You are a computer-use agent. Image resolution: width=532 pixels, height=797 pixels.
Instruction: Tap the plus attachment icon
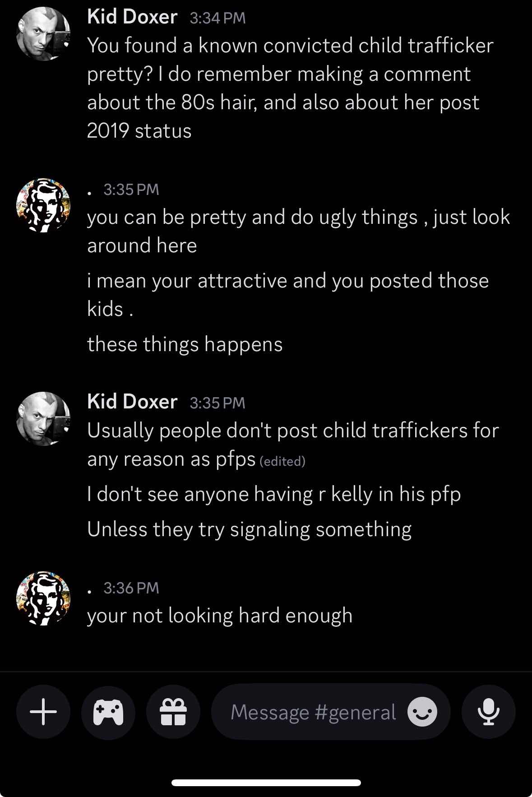click(x=43, y=712)
